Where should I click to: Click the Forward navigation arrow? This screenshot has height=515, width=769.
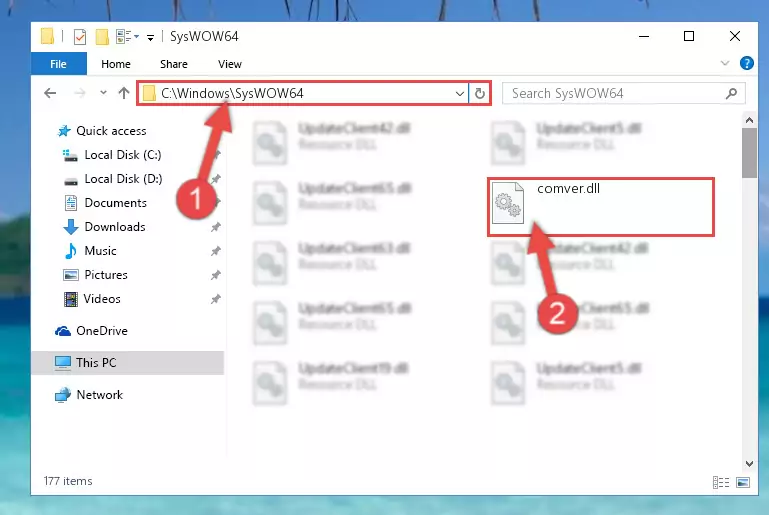(79, 93)
